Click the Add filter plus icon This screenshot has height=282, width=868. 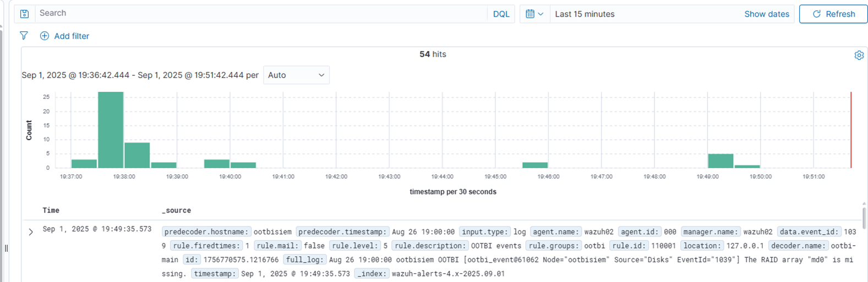click(45, 36)
